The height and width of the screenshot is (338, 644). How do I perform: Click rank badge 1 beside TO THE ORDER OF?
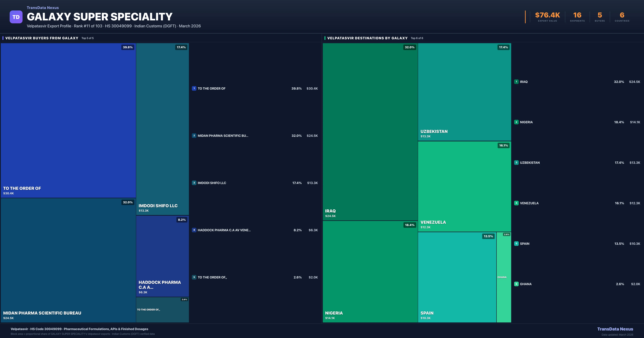194,88
